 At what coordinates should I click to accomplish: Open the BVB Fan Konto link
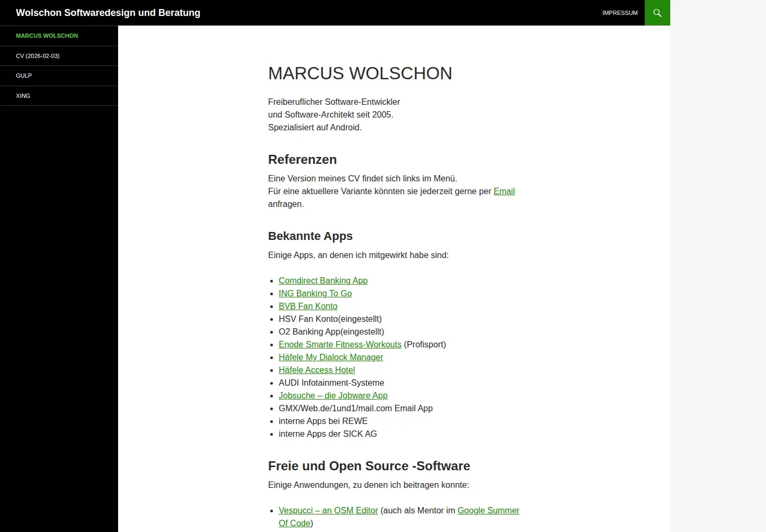point(308,306)
